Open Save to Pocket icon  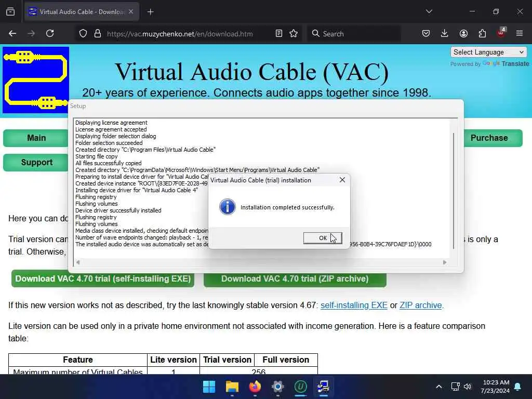[x=426, y=34]
